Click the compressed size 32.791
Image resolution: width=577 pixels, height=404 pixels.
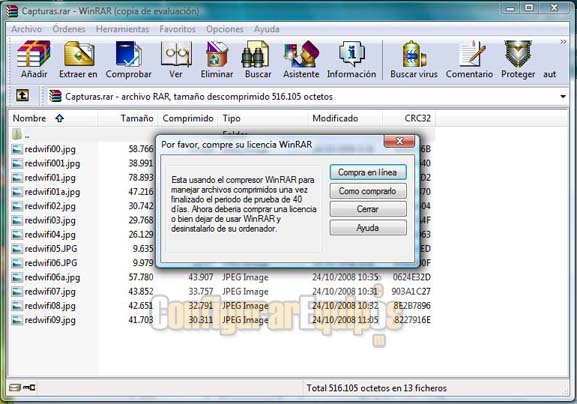tap(201, 306)
